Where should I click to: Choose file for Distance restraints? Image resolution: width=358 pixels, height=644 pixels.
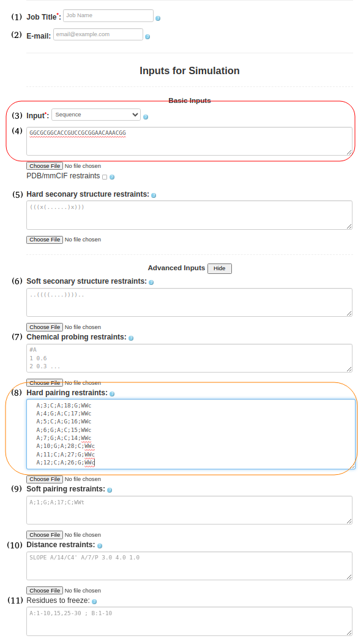[45, 591]
